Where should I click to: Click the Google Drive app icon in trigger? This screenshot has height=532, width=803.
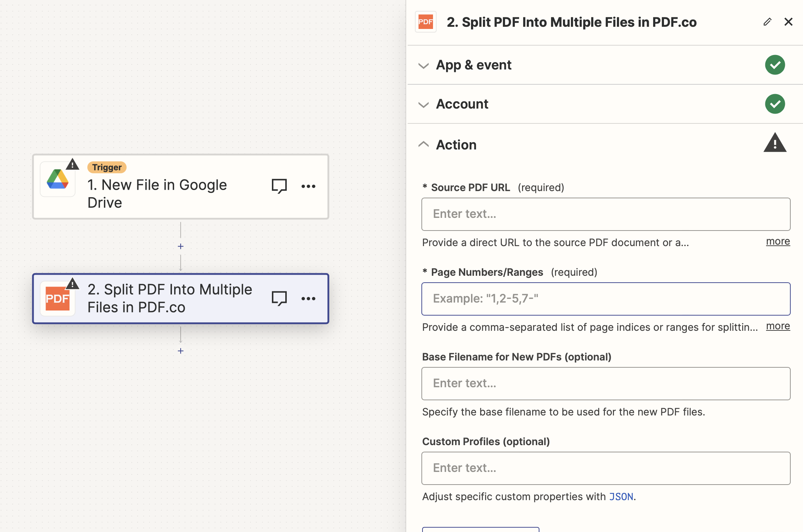point(58,179)
